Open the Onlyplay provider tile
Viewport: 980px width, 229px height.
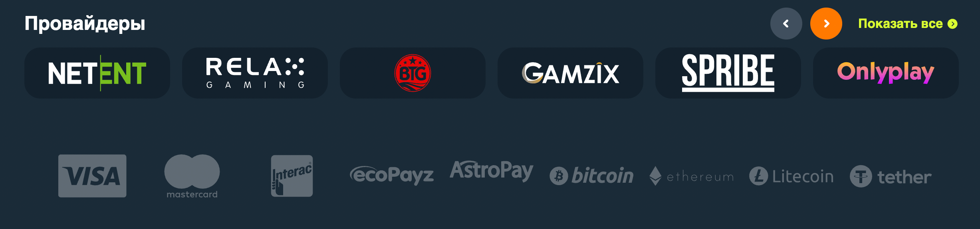pos(886,73)
